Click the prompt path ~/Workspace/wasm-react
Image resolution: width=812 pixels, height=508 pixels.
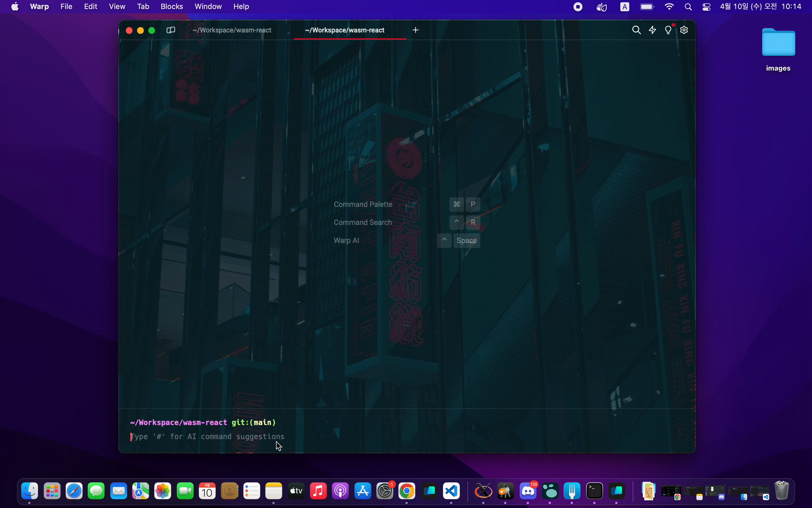(x=178, y=422)
